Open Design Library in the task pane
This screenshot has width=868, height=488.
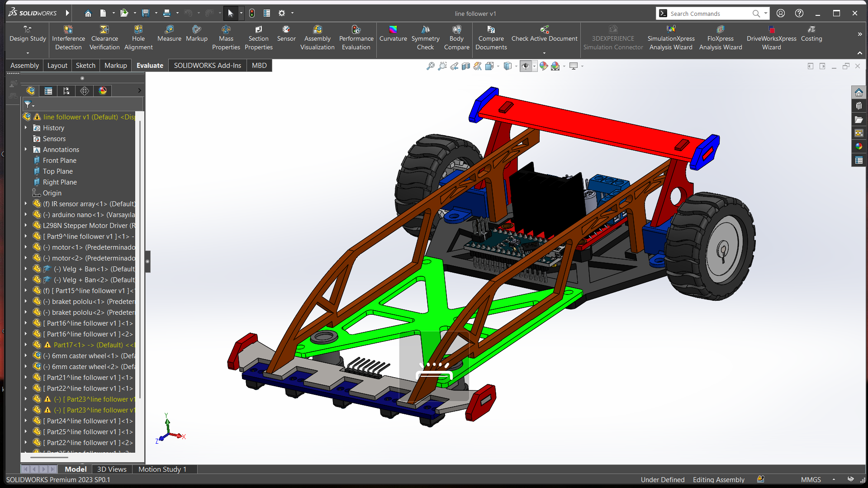pos(859,106)
